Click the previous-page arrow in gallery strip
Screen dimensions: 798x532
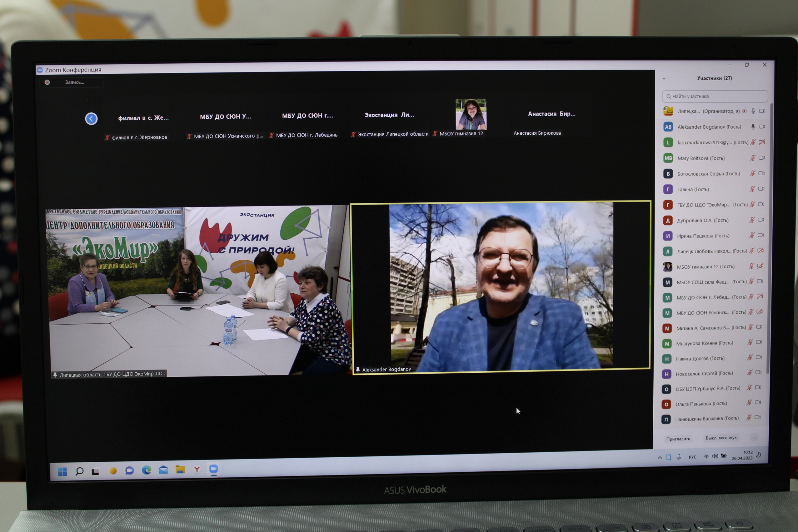[x=91, y=118]
